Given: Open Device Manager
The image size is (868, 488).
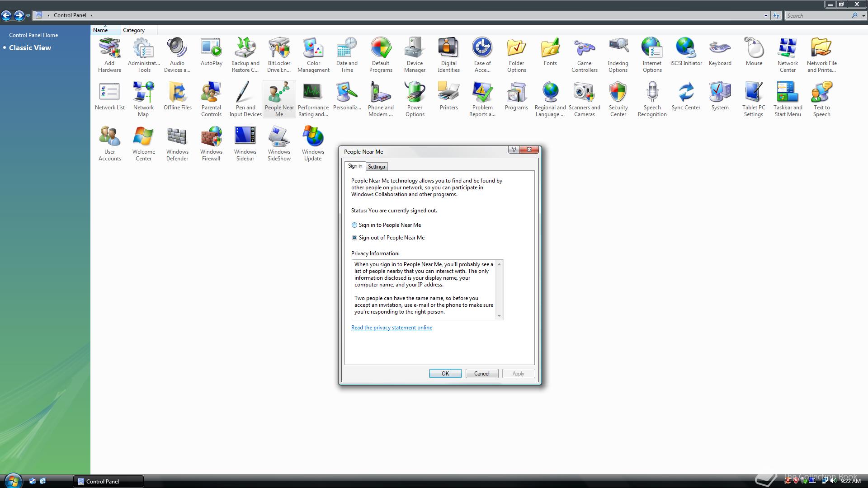Looking at the screenshot, I should click(x=415, y=55).
